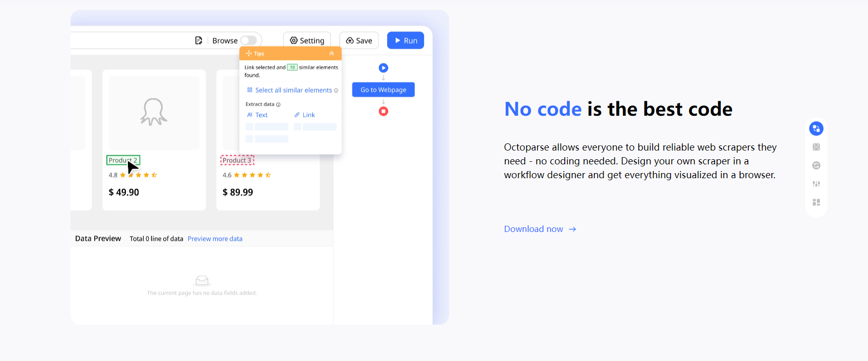Click the move handle icon on Tips header

tap(249, 53)
